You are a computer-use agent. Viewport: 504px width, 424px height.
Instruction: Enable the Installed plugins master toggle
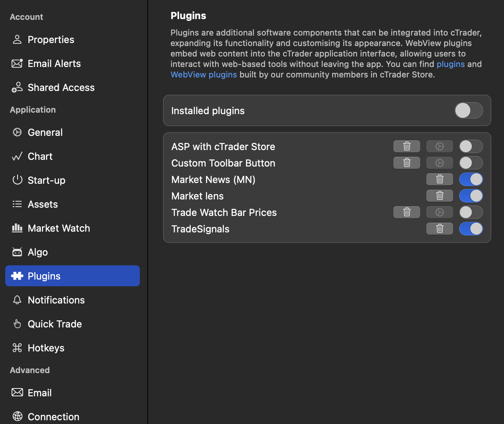pos(468,110)
